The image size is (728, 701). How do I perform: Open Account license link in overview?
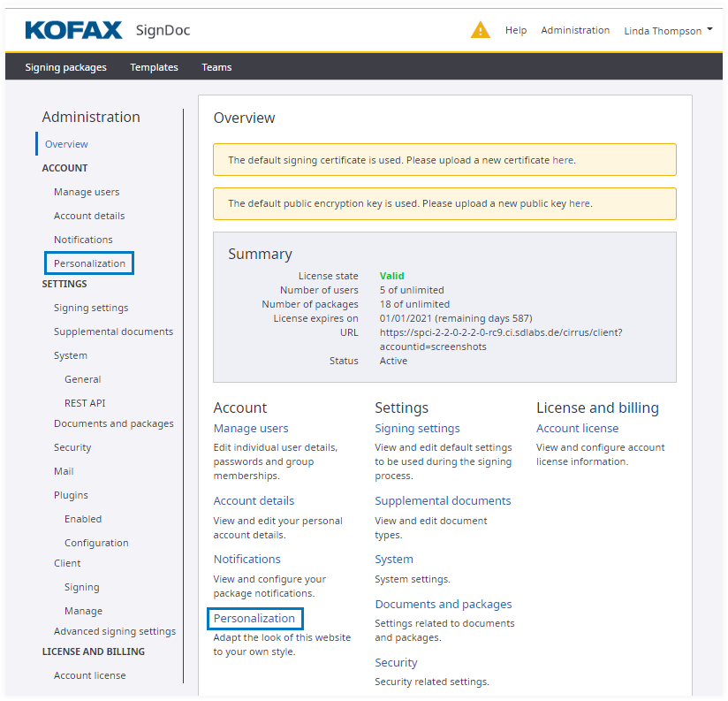(x=577, y=429)
